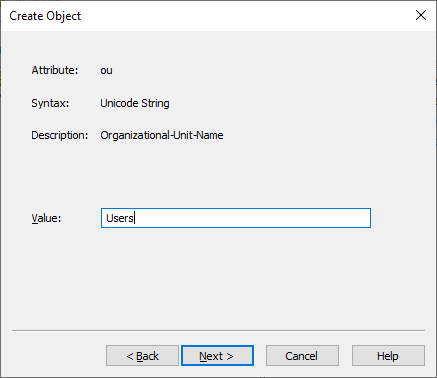Viewport: 437px width, 378px height.
Task: Close the Create Object dialog window
Action: 421,15
